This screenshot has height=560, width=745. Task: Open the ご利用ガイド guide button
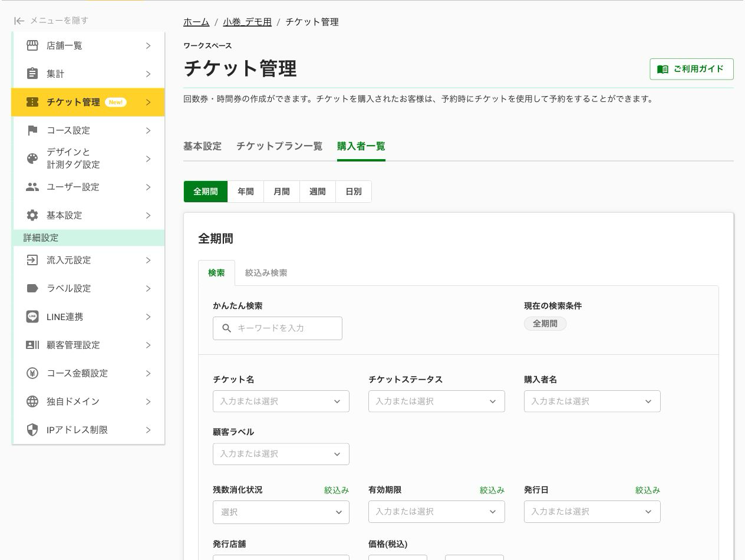(692, 69)
